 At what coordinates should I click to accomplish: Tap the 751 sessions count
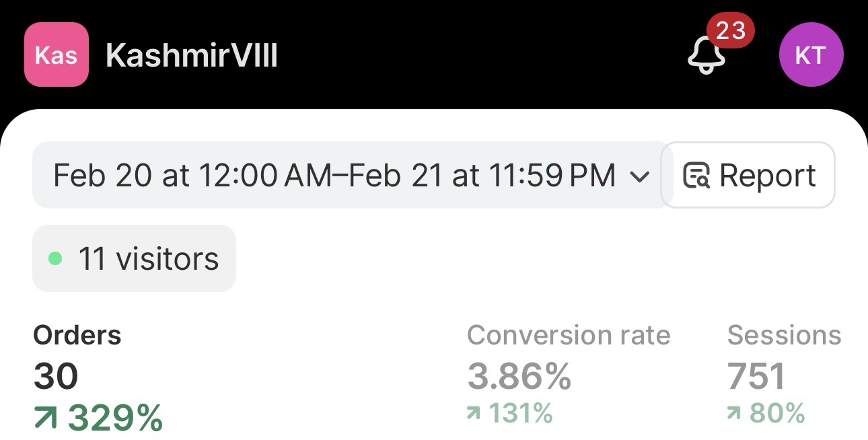756,375
